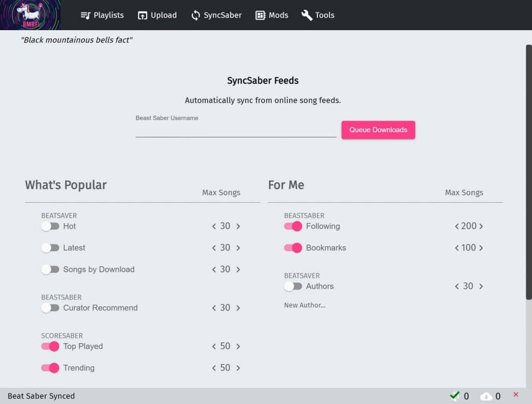532x404 pixels.
Task: Decrease max songs for Curator Recommend
Action: point(214,308)
